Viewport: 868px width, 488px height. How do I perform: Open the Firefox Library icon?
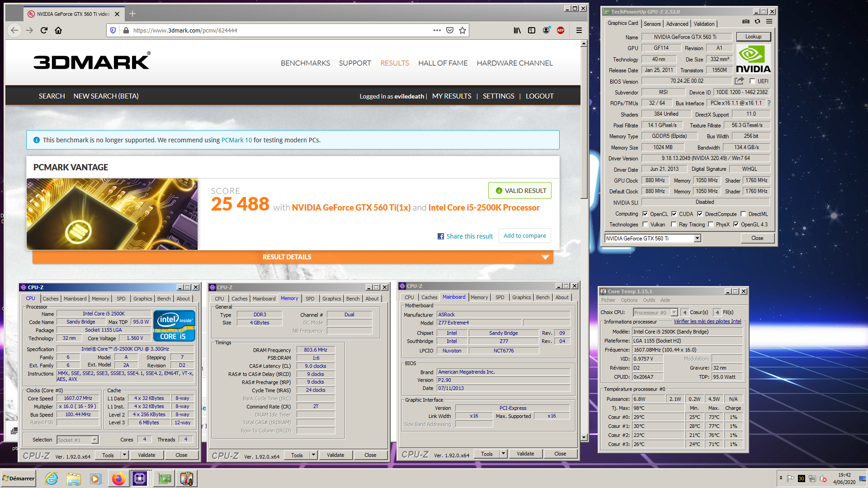coord(517,30)
